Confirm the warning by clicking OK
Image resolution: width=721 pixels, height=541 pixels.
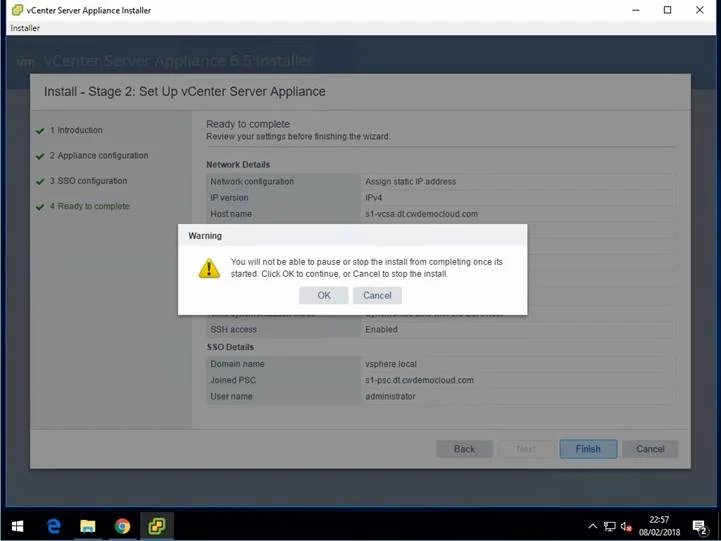pyautogui.click(x=323, y=296)
